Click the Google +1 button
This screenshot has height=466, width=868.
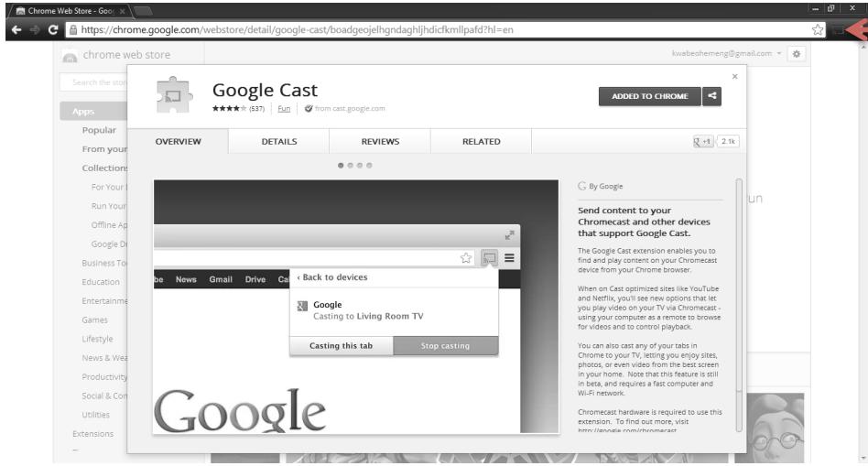703,141
